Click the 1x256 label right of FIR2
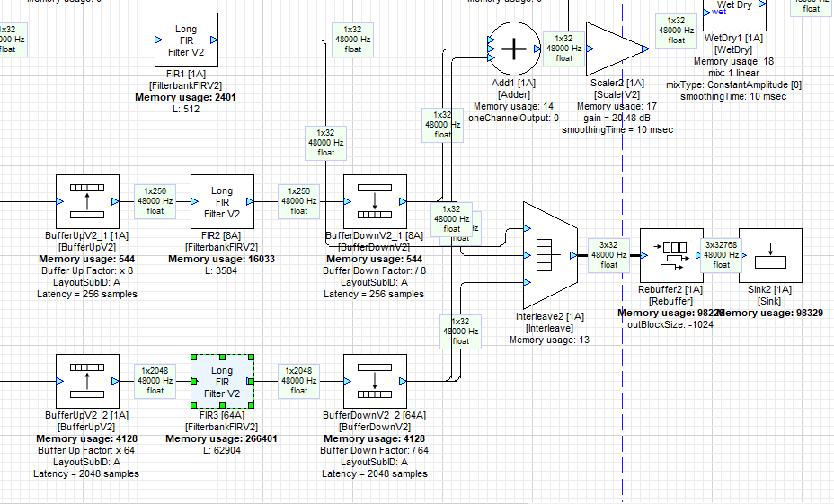The image size is (834, 504). (299, 200)
